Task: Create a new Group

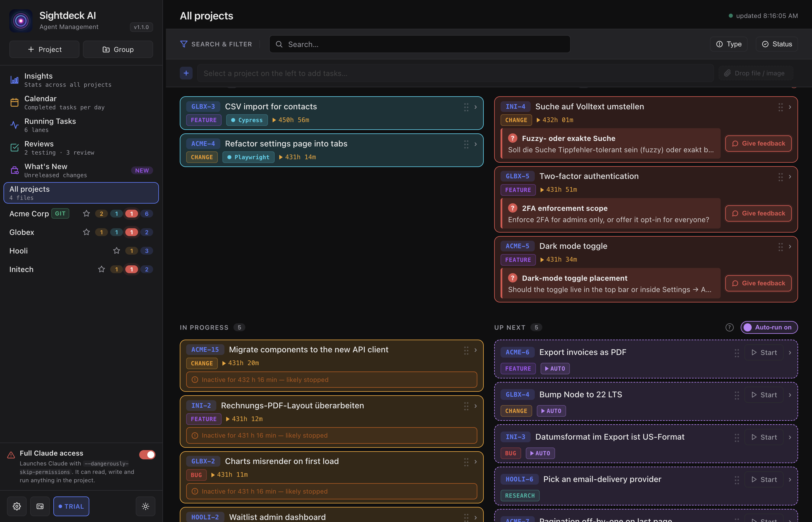Action: pyautogui.click(x=118, y=50)
